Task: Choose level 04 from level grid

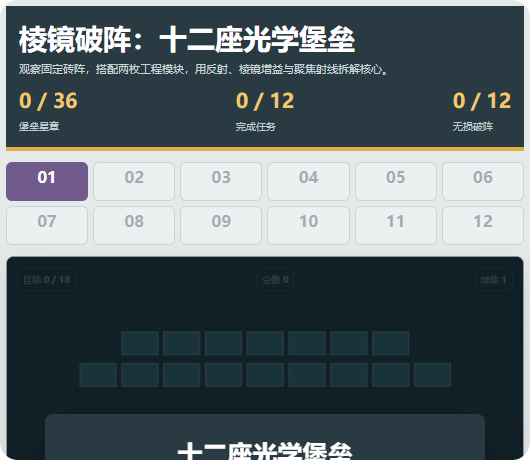Action: tap(308, 181)
